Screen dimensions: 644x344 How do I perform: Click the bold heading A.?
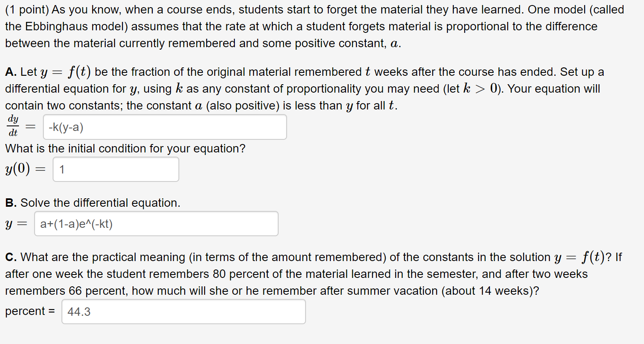[x=11, y=71]
